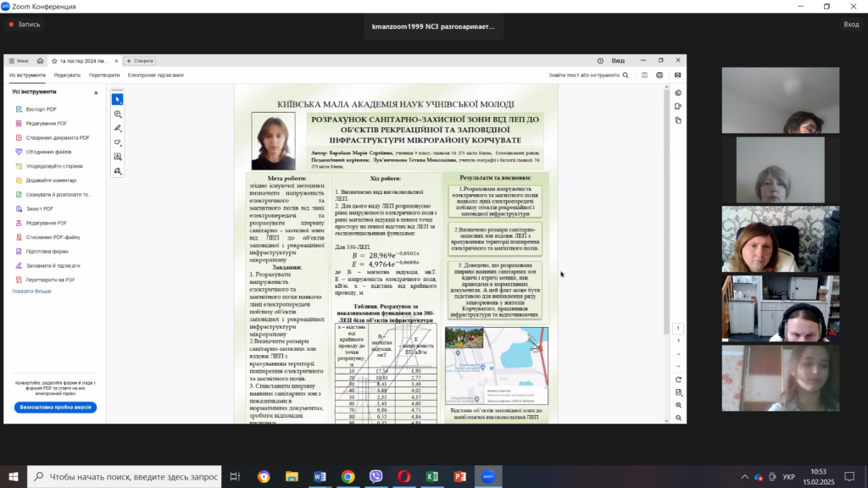This screenshot has width=868, height=488.
Task: Open Acrobat help question-mark icon
Action: point(600,61)
